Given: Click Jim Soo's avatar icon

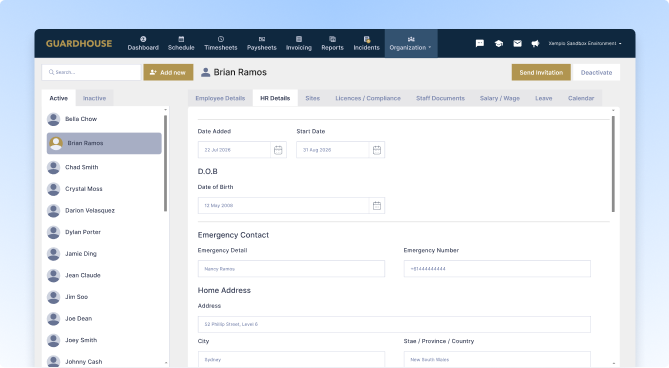Looking at the screenshot, I should coord(53,297).
